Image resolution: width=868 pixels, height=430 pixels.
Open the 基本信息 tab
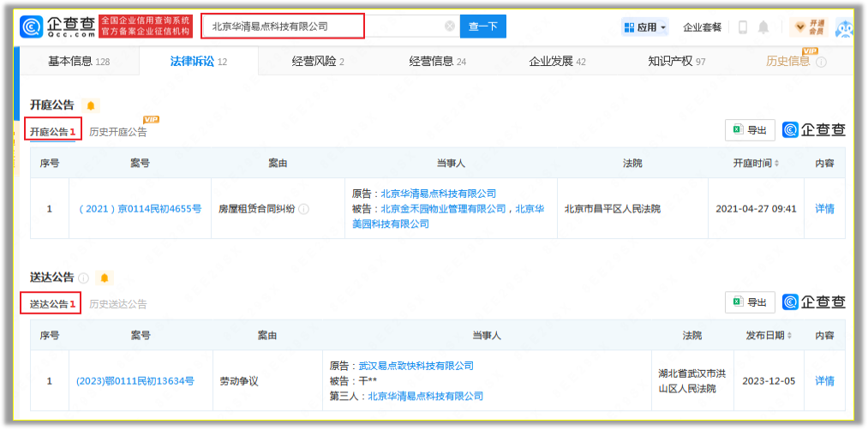tap(80, 62)
